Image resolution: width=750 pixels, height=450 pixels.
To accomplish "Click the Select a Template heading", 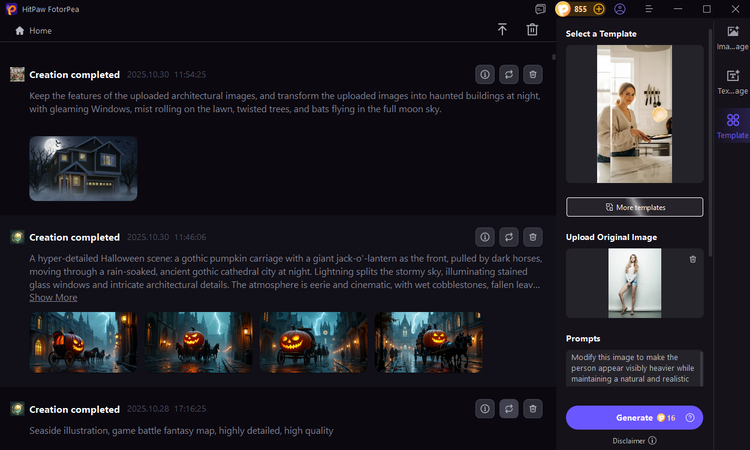I will (x=601, y=34).
